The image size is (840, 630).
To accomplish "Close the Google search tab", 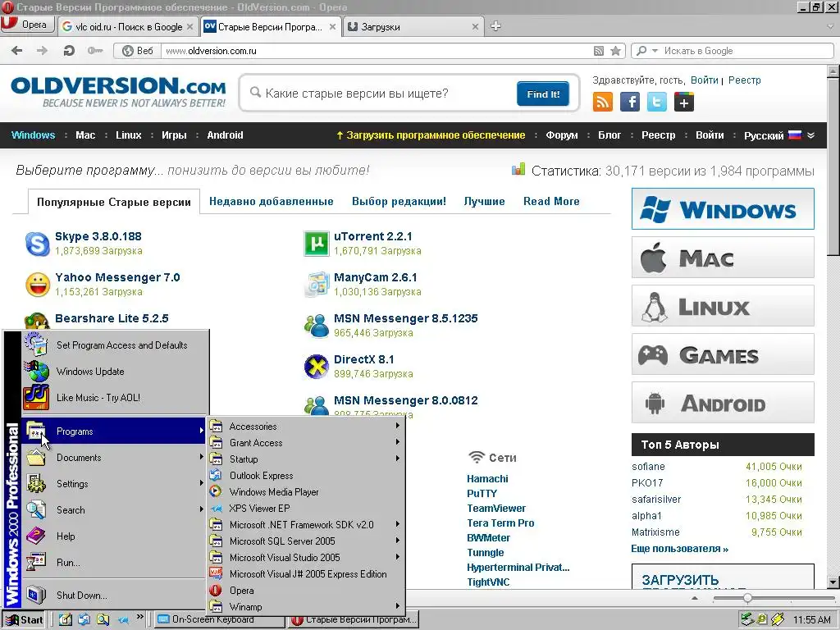I will (x=189, y=27).
